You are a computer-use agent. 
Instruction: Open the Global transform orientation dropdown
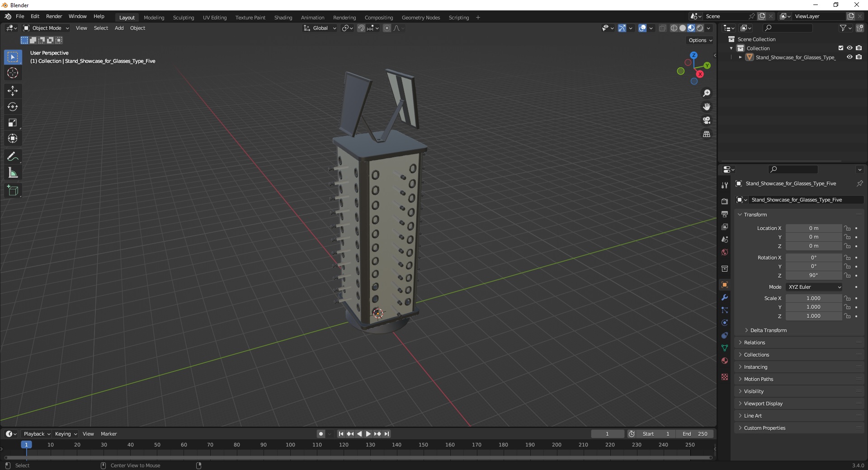[x=320, y=28]
